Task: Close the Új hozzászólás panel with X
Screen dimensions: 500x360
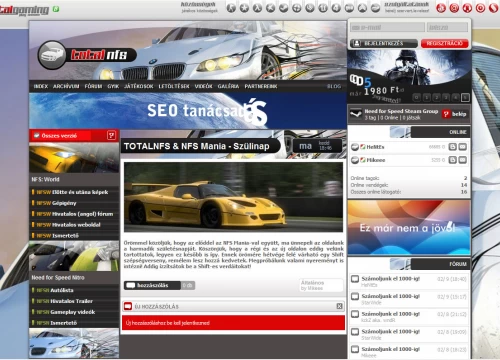Action: coord(339,306)
